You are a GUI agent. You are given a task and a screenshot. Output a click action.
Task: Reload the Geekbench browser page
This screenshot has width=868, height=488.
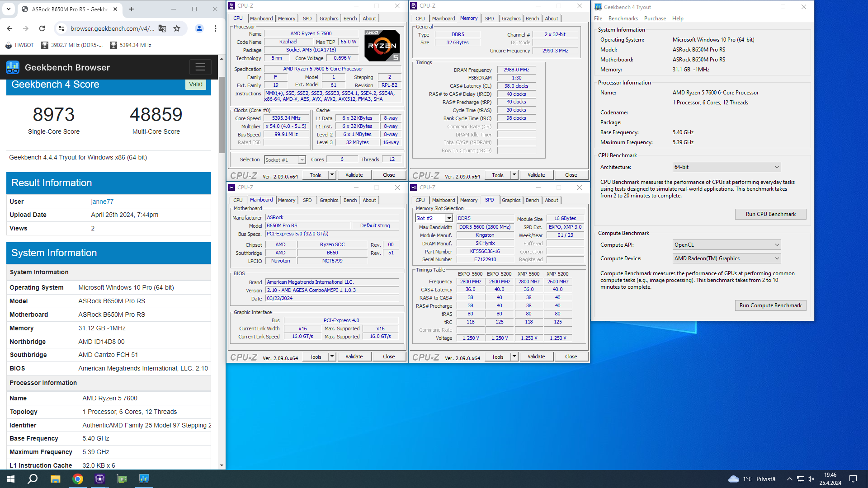(42, 28)
